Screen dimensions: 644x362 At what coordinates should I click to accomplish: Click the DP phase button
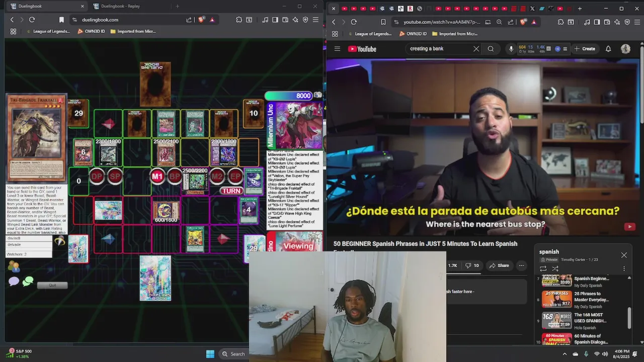(97, 176)
